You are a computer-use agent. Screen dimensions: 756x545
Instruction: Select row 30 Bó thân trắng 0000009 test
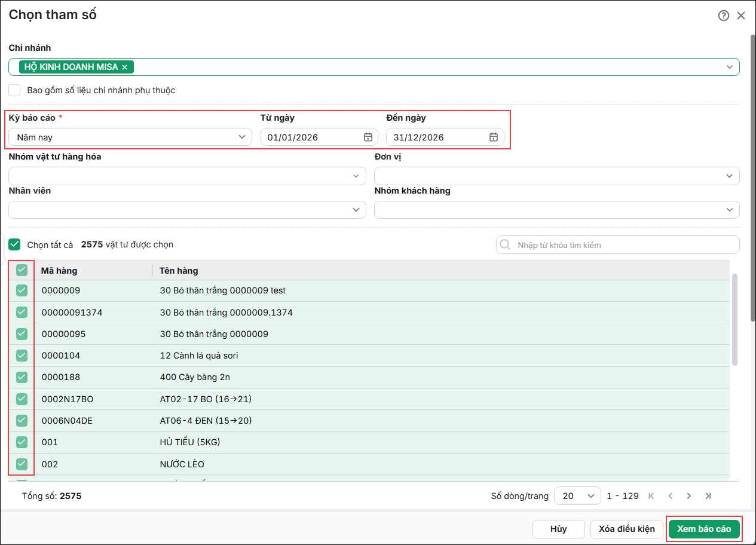coord(369,290)
